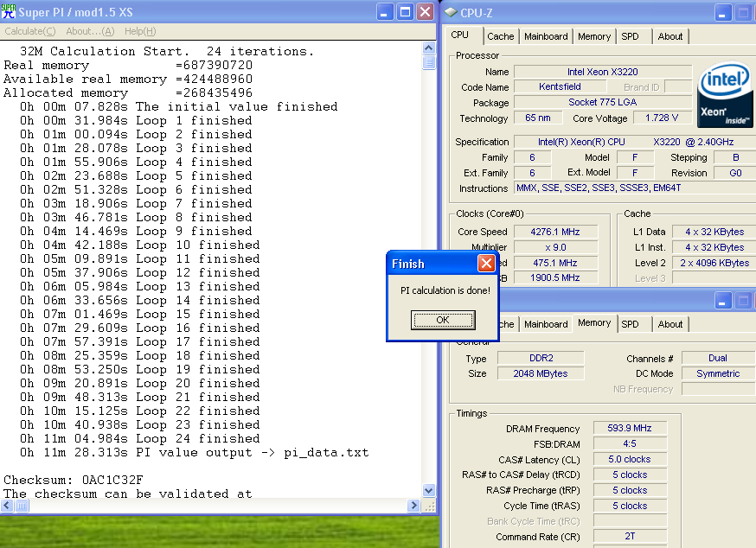The image size is (756, 548).
Task: Click the CPU-Z title bar icon
Action: 451,12
